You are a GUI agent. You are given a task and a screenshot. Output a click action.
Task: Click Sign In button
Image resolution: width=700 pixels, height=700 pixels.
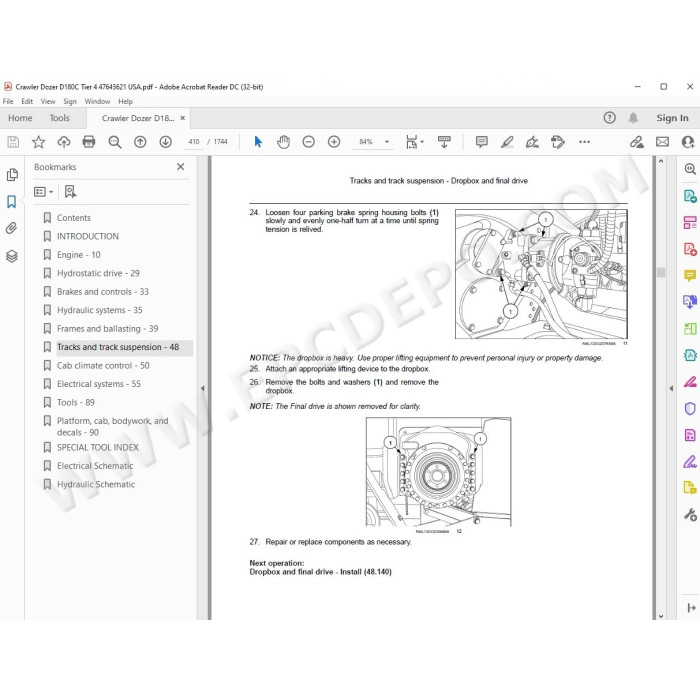point(672,118)
